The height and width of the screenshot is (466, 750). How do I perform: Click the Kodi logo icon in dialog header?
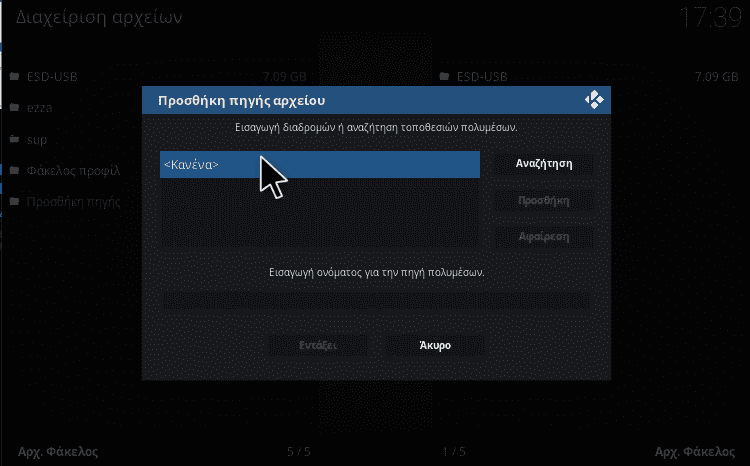point(594,100)
